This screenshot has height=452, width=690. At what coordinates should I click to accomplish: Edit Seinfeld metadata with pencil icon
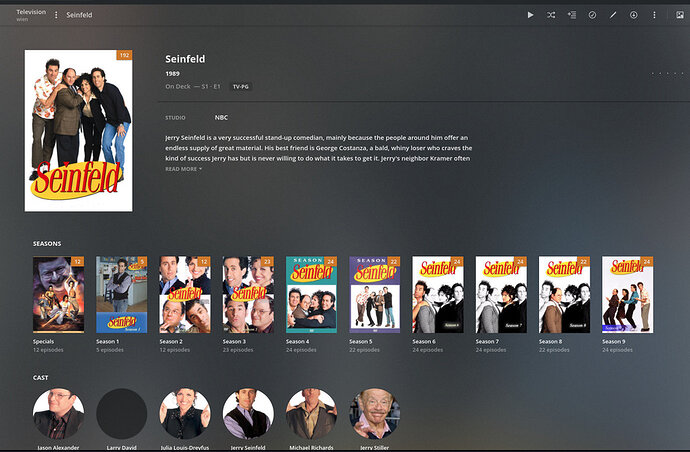point(613,15)
